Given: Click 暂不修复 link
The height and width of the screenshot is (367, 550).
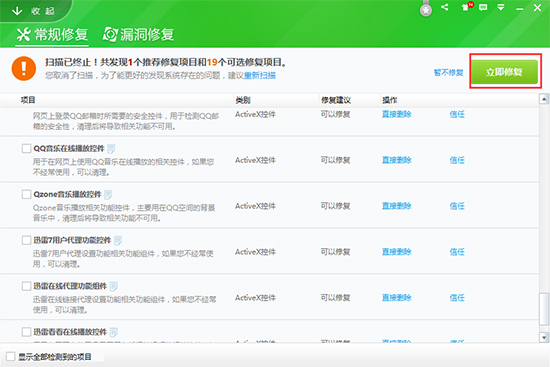Looking at the screenshot, I should click(x=449, y=73).
